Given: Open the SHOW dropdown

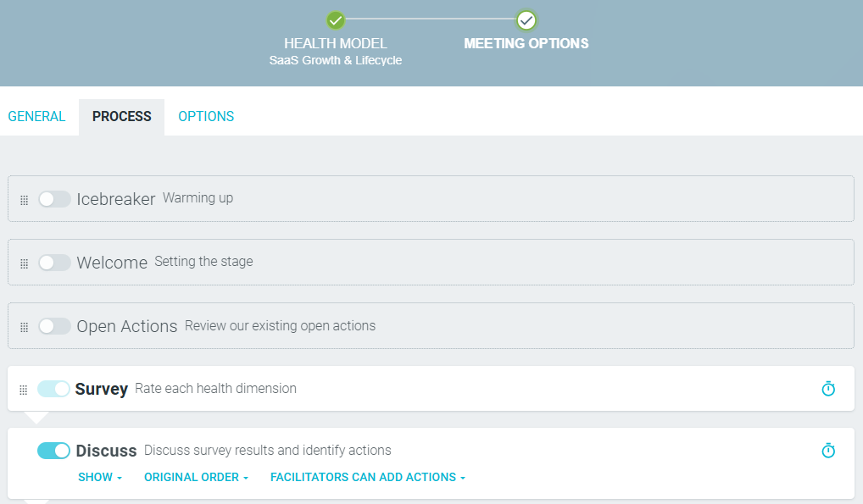Looking at the screenshot, I should (x=100, y=477).
